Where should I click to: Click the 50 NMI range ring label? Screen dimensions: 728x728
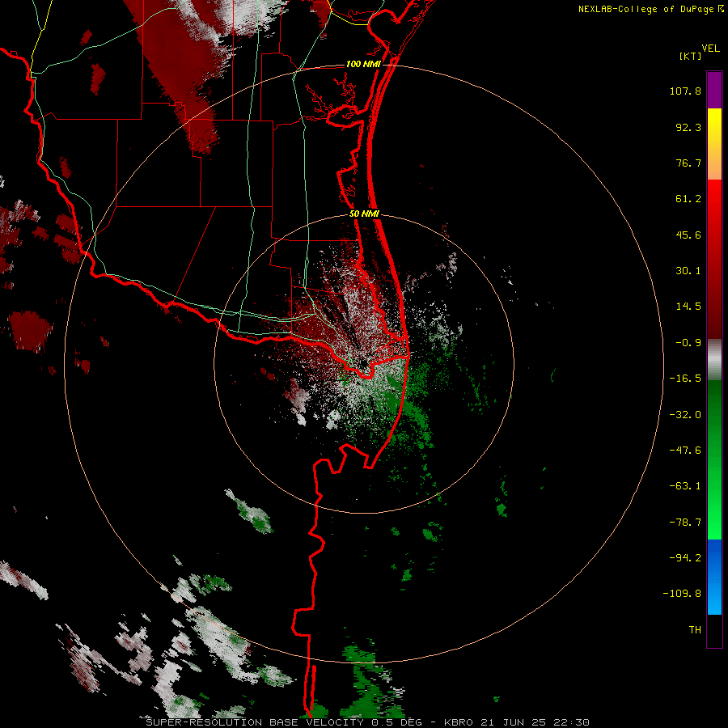(365, 214)
